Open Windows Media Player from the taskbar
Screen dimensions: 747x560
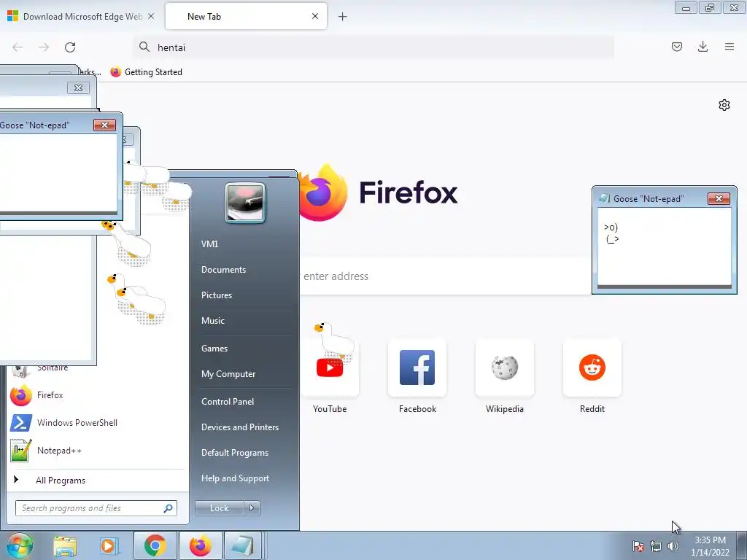[x=108, y=545]
